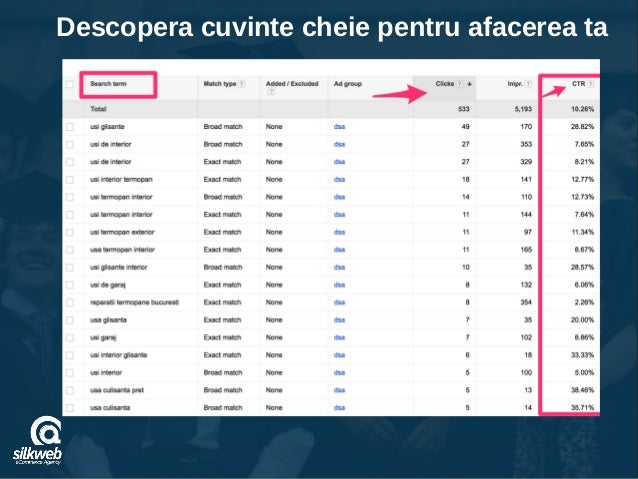Sort by the Impr. column header

pyautogui.click(x=515, y=84)
